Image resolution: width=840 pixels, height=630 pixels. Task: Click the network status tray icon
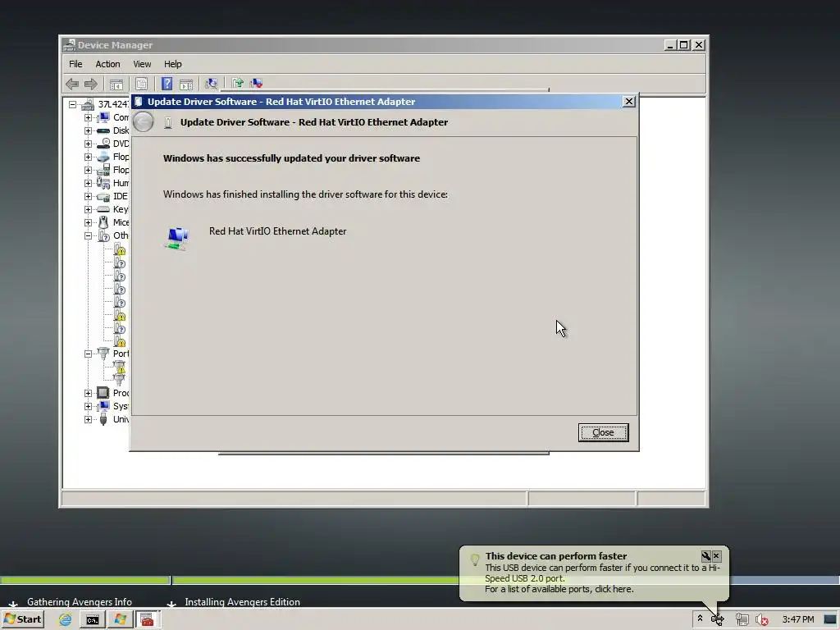[742, 620]
